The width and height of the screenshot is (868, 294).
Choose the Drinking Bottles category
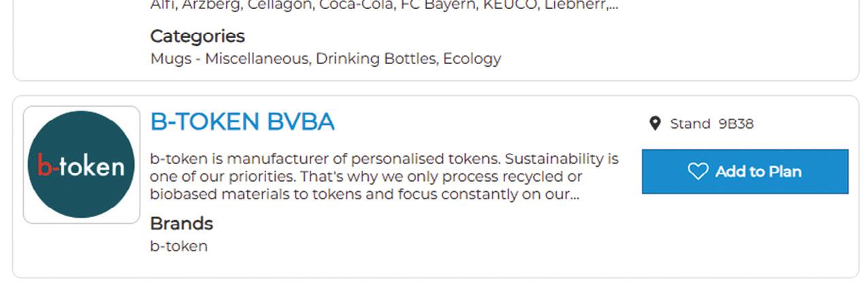point(375,59)
